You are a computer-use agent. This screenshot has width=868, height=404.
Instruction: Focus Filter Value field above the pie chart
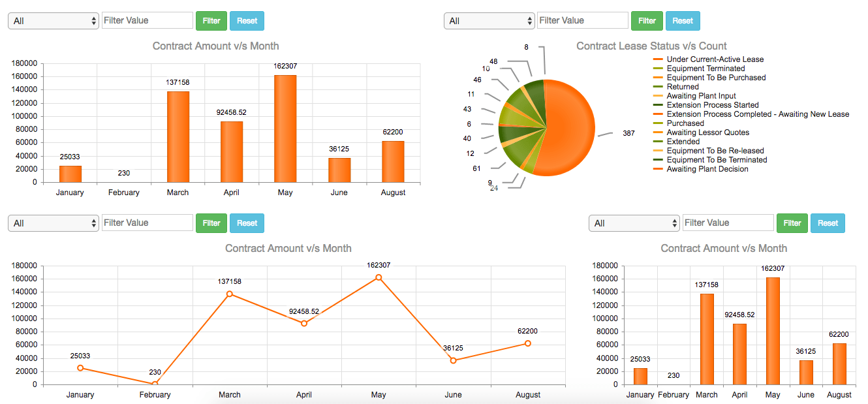tap(583, 20)
